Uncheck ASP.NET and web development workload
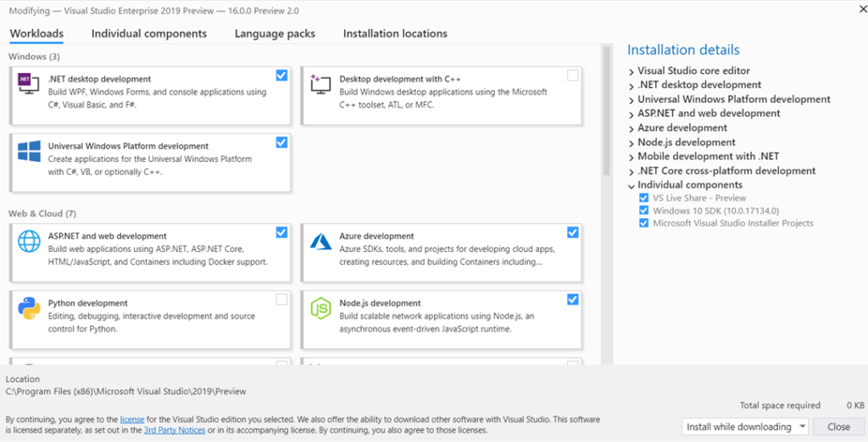This screenshot has height=442, width=868. [281, 232]
